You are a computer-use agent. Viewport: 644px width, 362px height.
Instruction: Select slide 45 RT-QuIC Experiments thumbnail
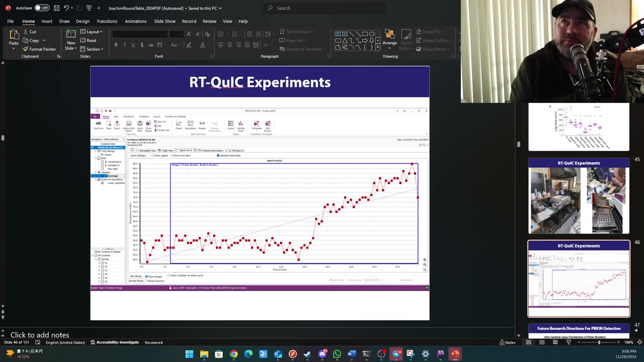click(579, 196)
